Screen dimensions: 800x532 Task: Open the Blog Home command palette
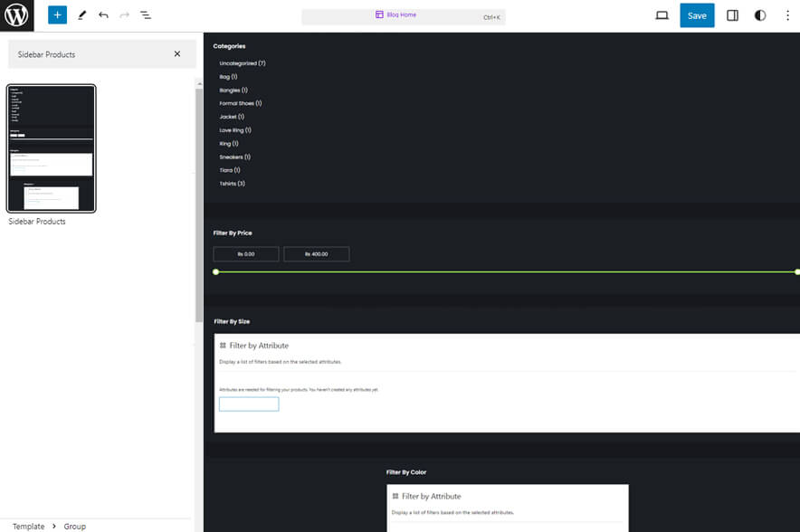point(401,15)
